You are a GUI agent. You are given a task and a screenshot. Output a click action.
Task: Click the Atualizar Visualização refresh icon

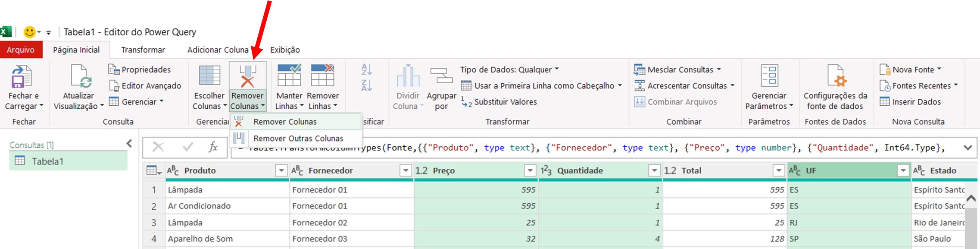tap(81, 77)
